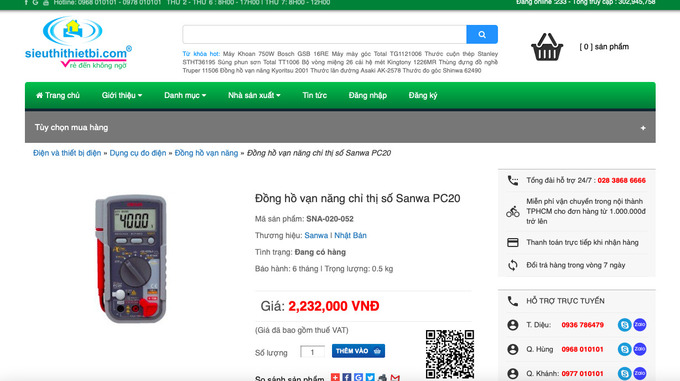Open Nhật Bản origin link
Screen dimensions: 680x381
coord(350,235)
